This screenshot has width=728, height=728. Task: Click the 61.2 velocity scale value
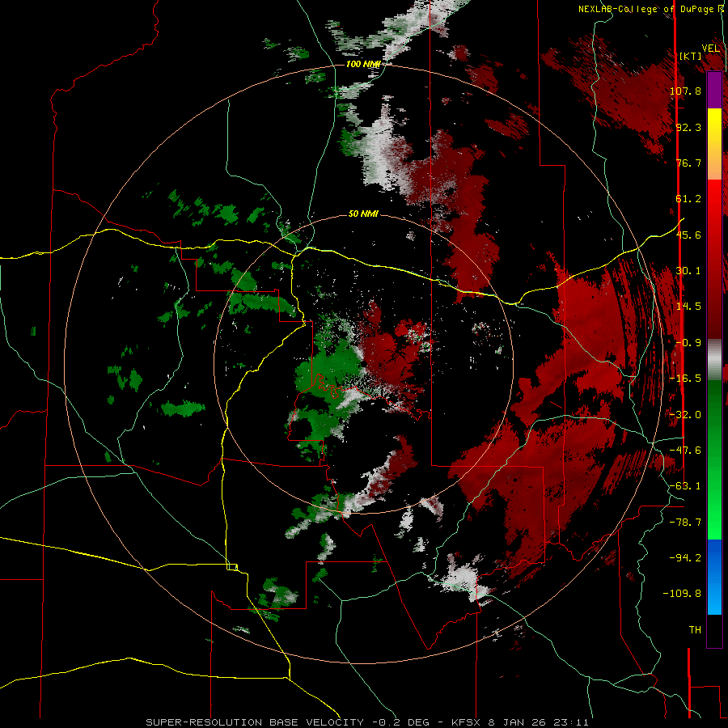click(x=688, y=199)
